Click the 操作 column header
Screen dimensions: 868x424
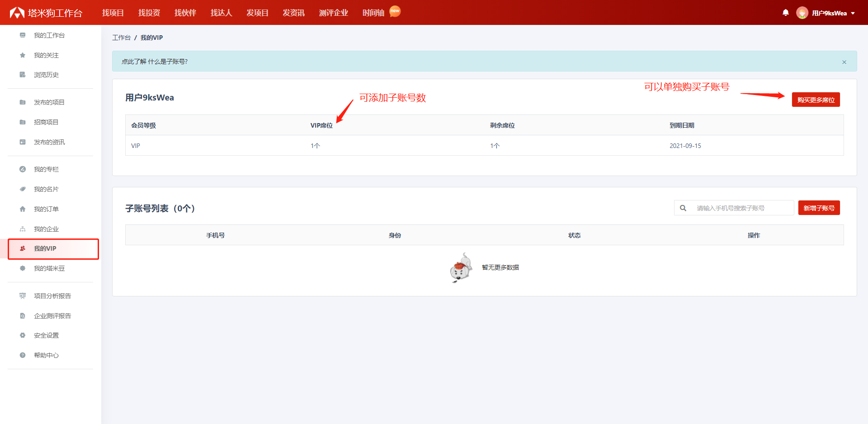(754, 235)
